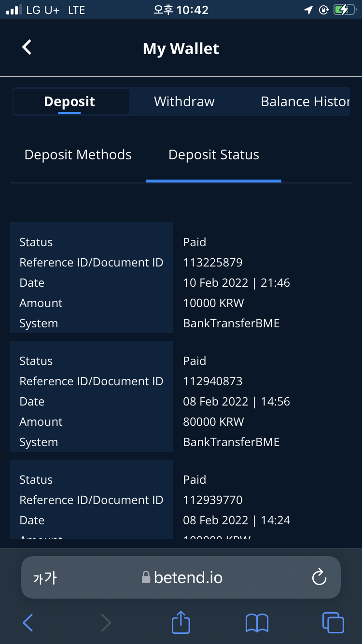Tap the Reference ID/Document ID label of deposit 113225879
The height and width of the screenshot is (644, 362).
(91, 263)
